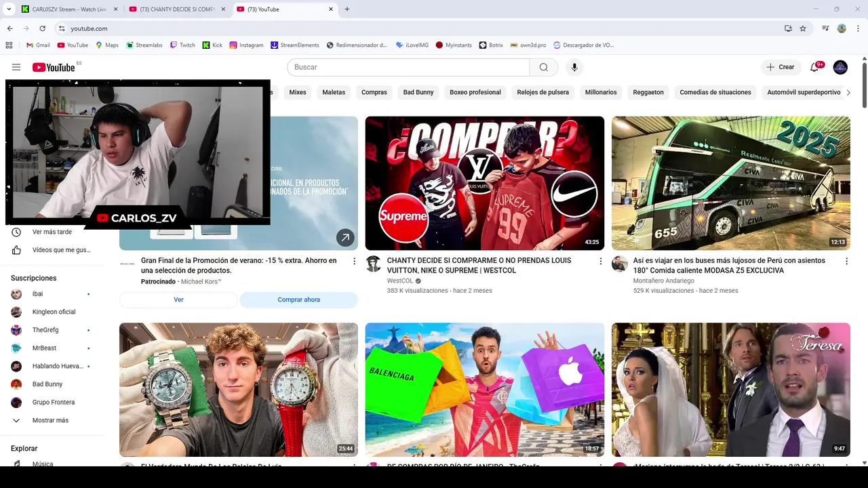The height and width of the screenshot is (488, 868).
Task: Open the browser apps grid shortcut
Action: click(9, 45)
